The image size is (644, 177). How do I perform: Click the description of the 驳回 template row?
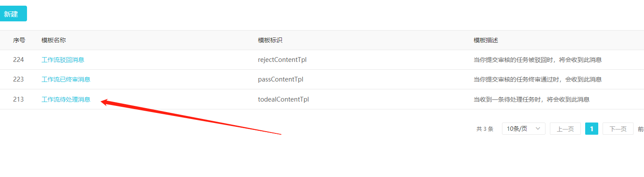(537, 60)
